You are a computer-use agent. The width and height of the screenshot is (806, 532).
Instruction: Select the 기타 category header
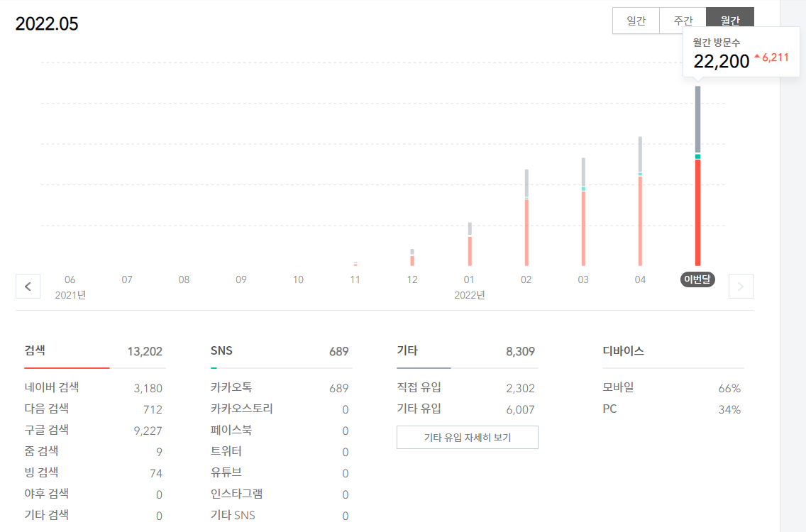coord(407,350)
